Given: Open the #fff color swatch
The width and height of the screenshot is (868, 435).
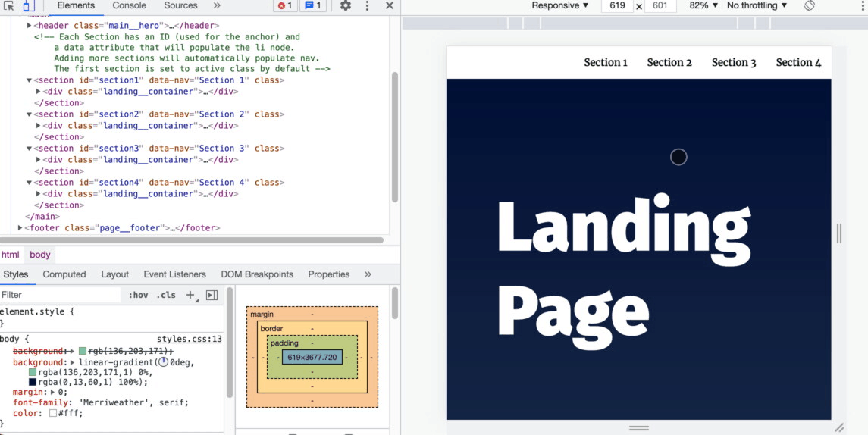Looking at the screenshot, I should [52, 414].
